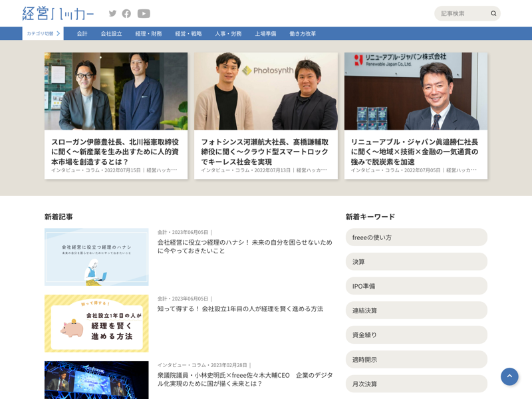Open the 衆議院議員 stage event thumbnail

pyautogui.click(x=96, y=380)
